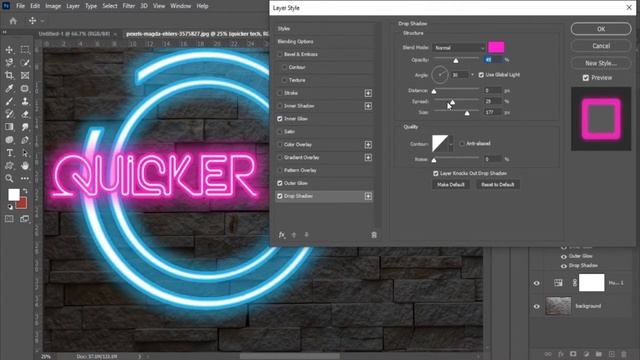Open the Layer menu
This screenshot has width=640, height=360.
click(x=73, y=6)
